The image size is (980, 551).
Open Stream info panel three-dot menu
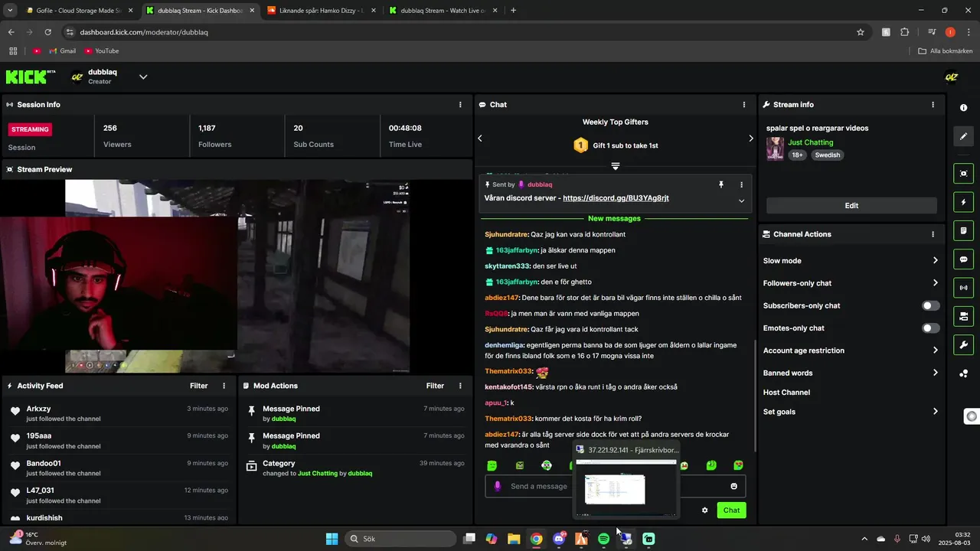(x=933, y=105)
